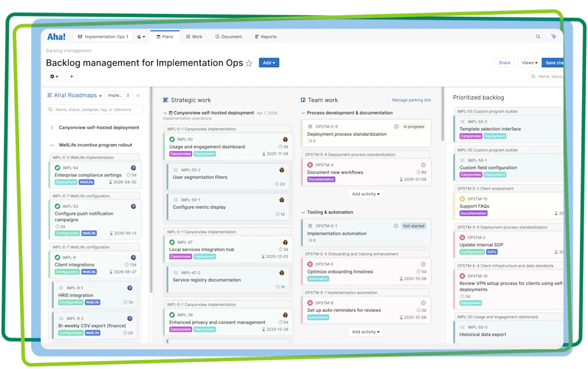This screenshot has height=369, width=588.
Task: Click the left panel vertical scrollbar
Action: coord(151,190)
